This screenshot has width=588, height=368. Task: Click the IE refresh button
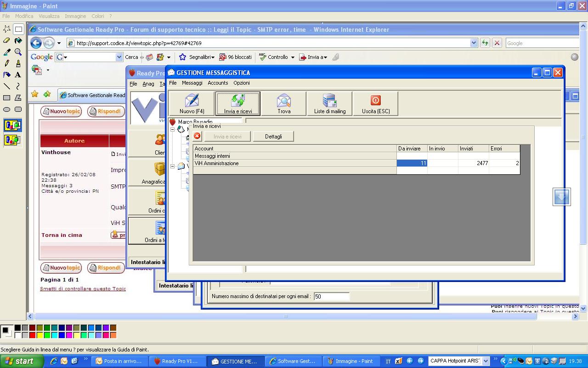click(x=485, y=43)
